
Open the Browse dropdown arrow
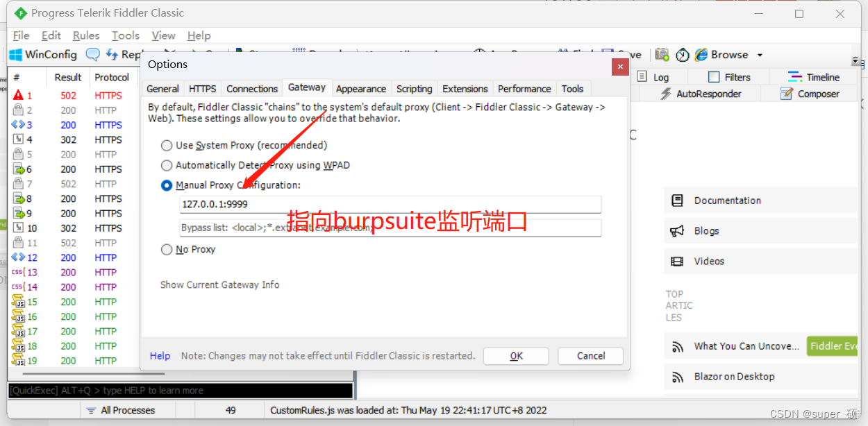coord(760,55)
